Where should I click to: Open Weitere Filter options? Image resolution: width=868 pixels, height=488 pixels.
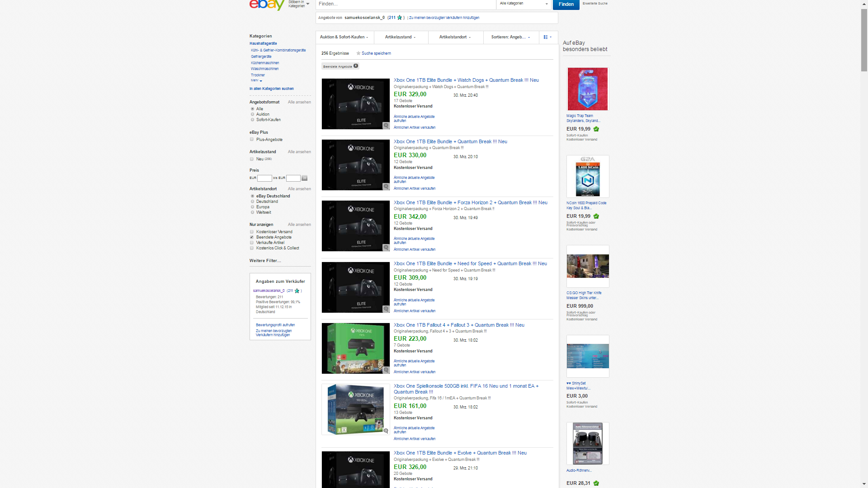tap(265, 261)
